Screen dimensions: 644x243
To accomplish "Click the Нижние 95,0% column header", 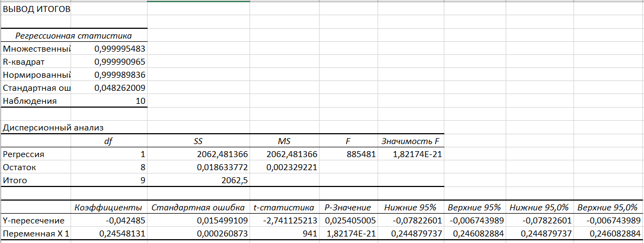I will pyautogui.click(x=540, y=207).
